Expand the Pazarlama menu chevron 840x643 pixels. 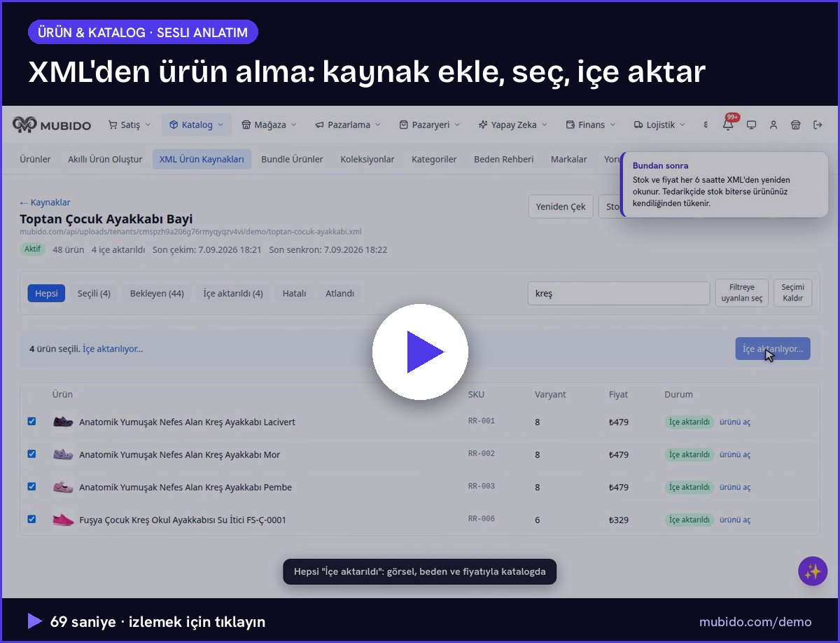pos(378,125)
